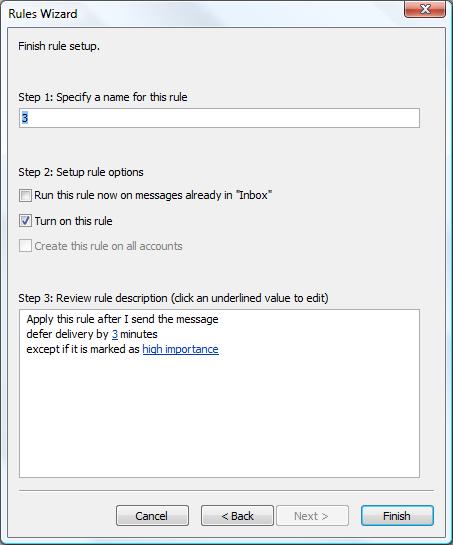The width and height of the screenshot is (453, 545).
Task: Check "Create this rule on all accounts" box
Action: (x=25, y=246)
